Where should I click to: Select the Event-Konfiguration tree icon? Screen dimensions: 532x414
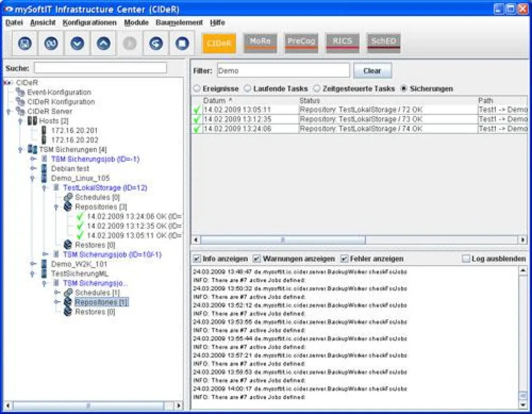[20, 92]
